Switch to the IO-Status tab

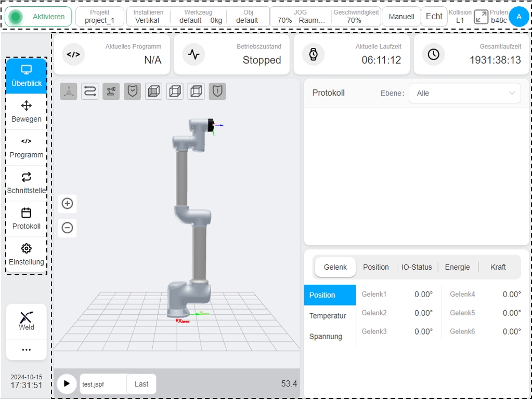pyautogui.click(x=417, y=267)
